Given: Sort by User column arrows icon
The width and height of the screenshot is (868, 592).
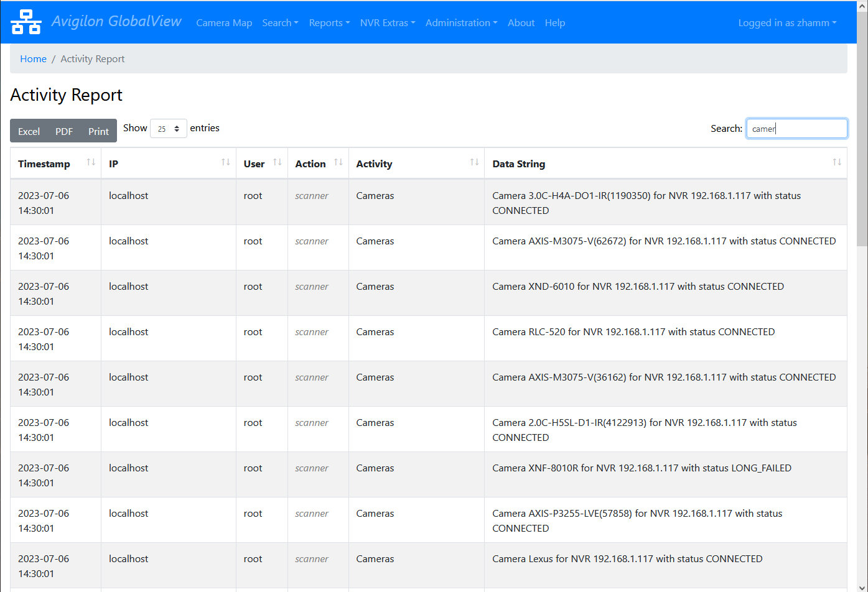Looking at the screenshot, I should coord(278,162).
